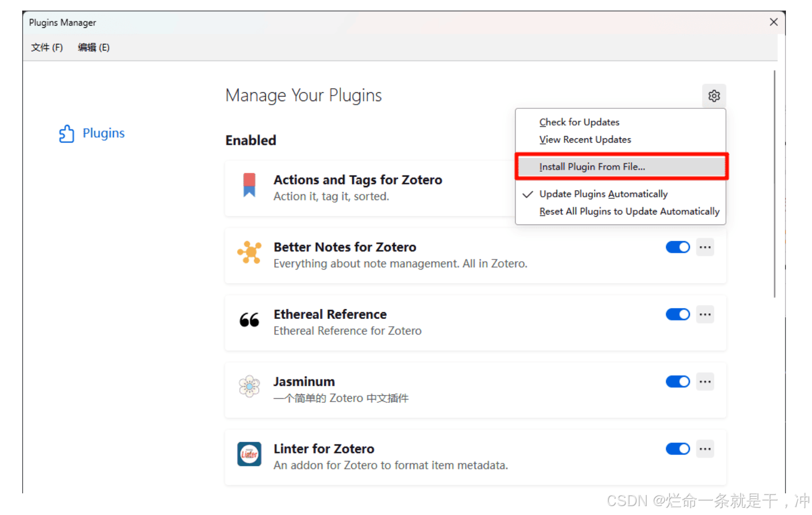
Task: Switch off the Linter for Zotero plugin
Action: (678, 449)
